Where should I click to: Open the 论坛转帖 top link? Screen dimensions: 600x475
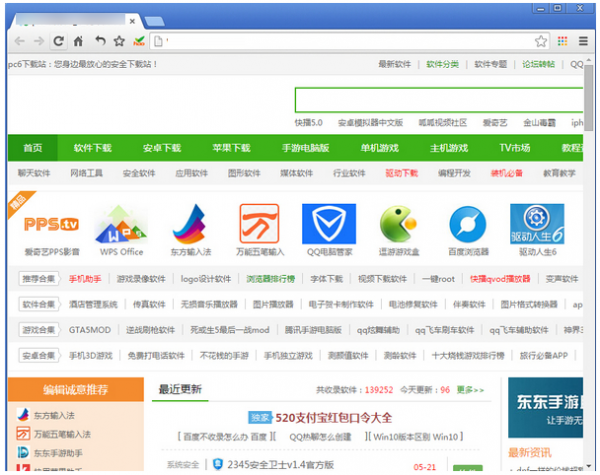(538, 64)
